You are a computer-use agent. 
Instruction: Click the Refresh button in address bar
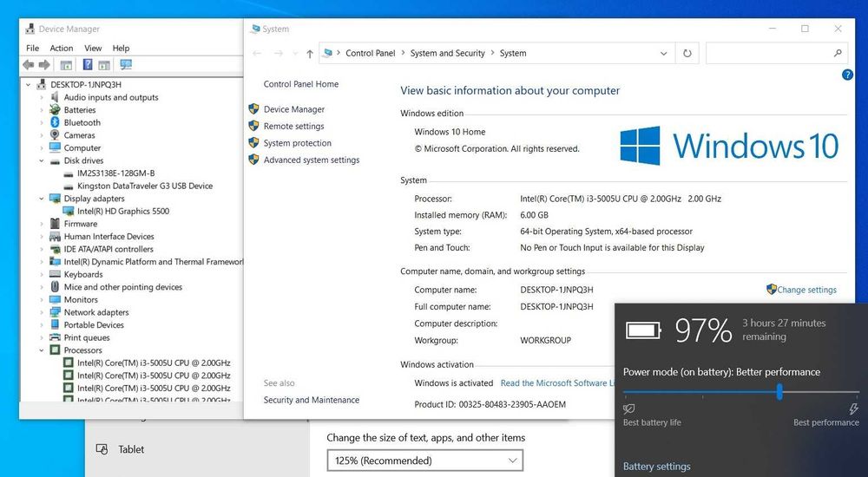tap(687, 53)
